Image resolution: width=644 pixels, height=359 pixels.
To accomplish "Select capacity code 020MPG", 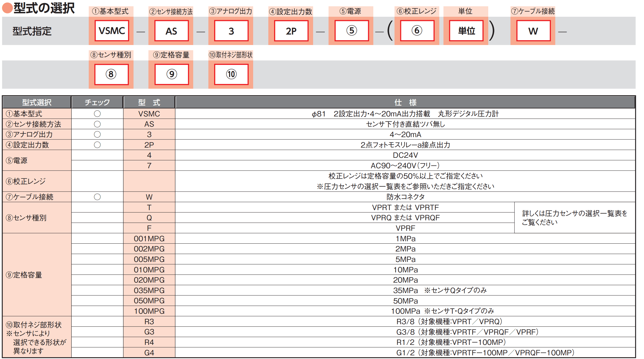I will tap(149, 280).
